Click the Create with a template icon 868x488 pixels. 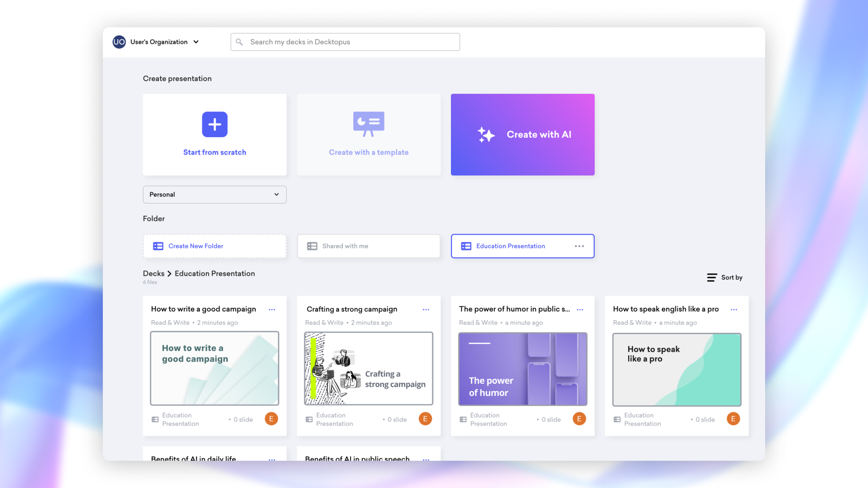coord(368,123)
